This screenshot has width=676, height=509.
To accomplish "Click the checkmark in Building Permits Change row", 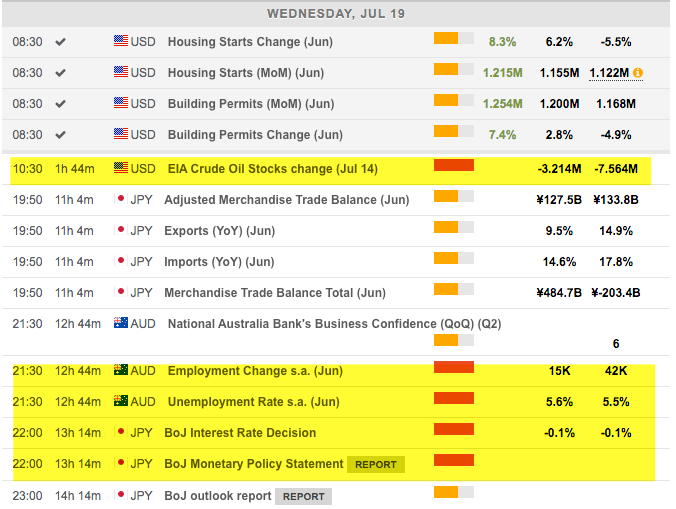I will tap(60, 135).
